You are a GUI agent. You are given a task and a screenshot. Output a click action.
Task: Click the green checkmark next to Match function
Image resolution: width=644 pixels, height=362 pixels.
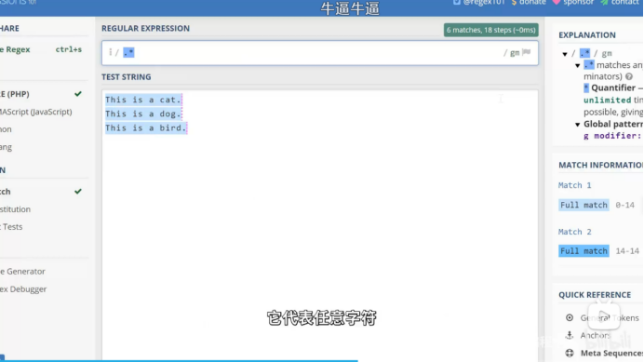[x=78, y=192]
